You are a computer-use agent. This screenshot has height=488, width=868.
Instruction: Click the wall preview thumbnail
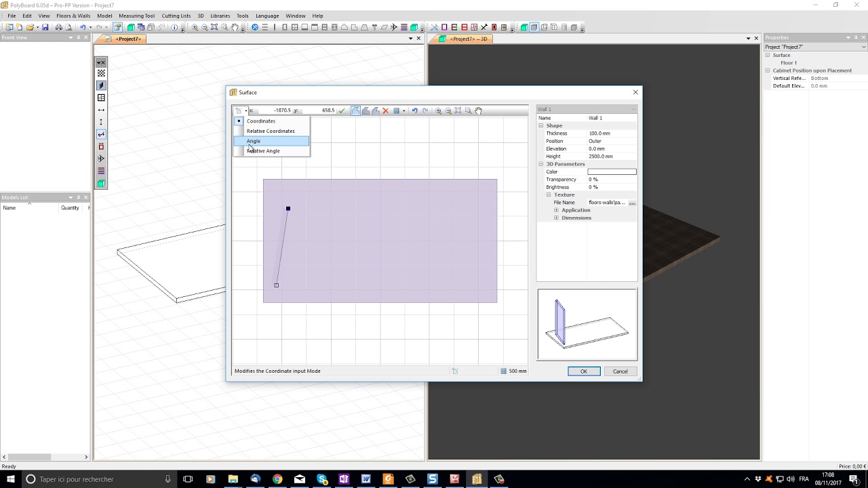587,325
